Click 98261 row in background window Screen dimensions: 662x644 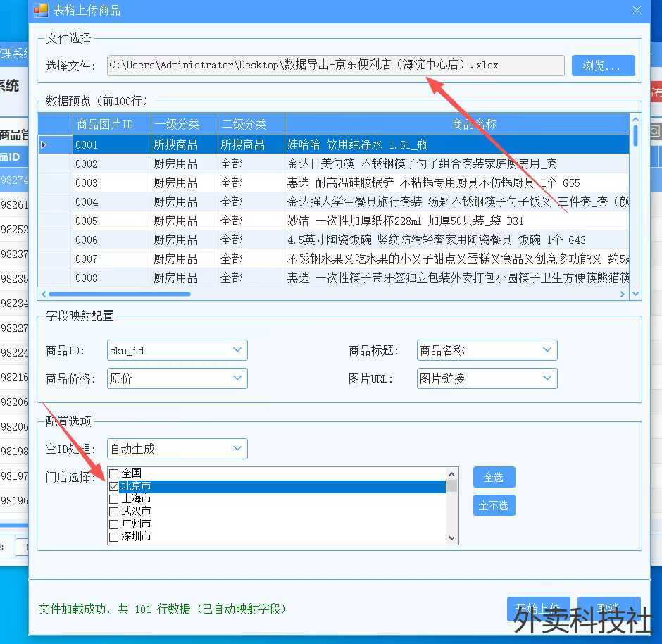[x=14, y=205]
